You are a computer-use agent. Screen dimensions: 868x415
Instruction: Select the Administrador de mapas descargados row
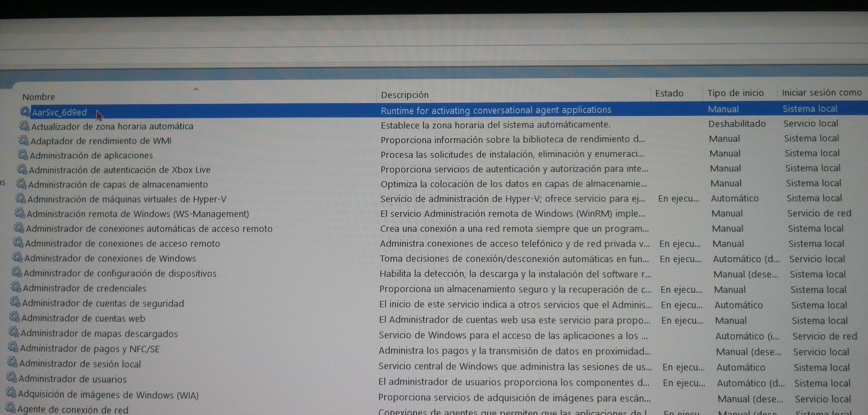(x=99, y=333)
